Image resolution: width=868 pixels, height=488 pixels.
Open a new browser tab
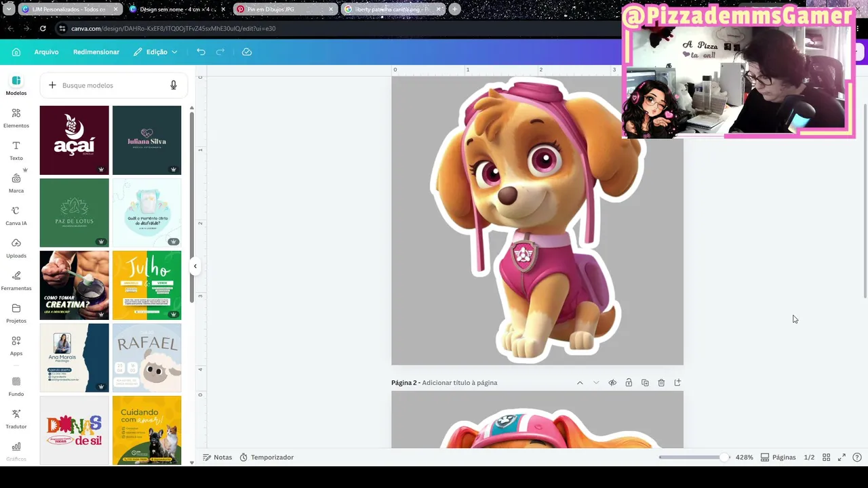pos(454,9)
